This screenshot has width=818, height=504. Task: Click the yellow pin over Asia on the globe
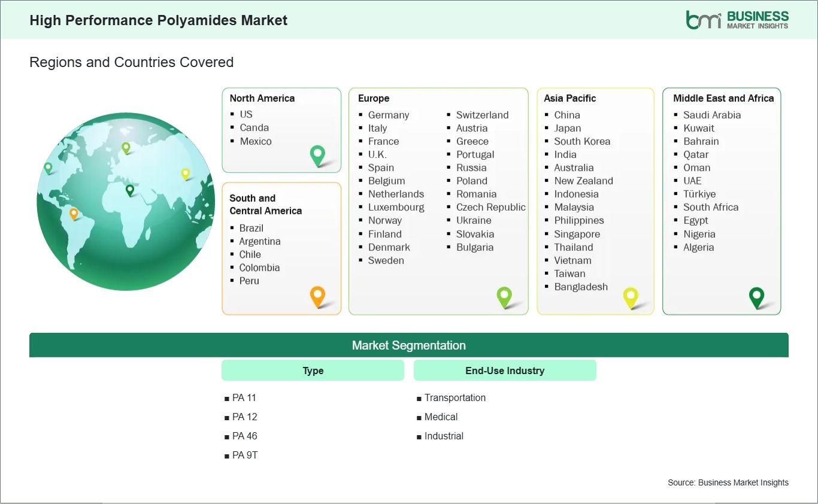point(185,174)
